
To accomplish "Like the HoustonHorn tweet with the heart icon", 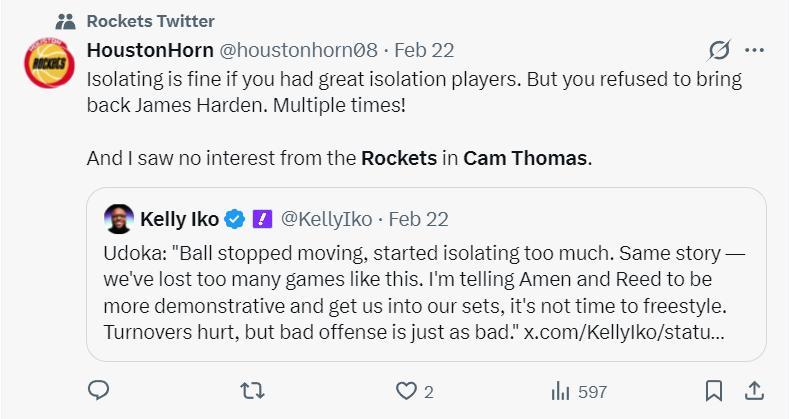I will click(x=406, y=391).
